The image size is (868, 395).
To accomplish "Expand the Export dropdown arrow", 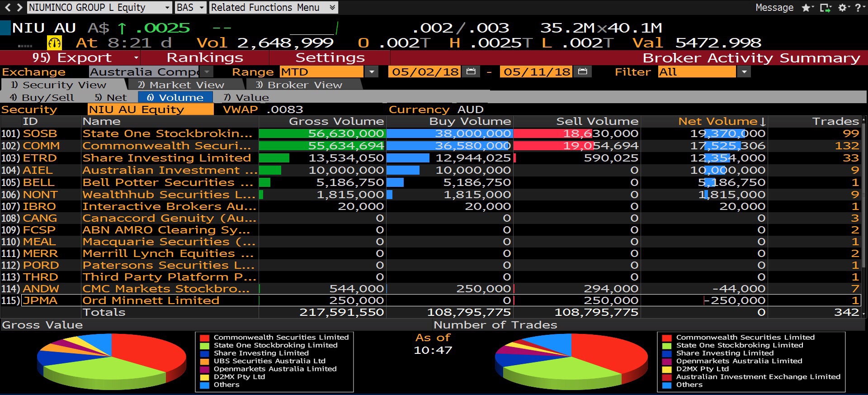I will click(136, 58).
